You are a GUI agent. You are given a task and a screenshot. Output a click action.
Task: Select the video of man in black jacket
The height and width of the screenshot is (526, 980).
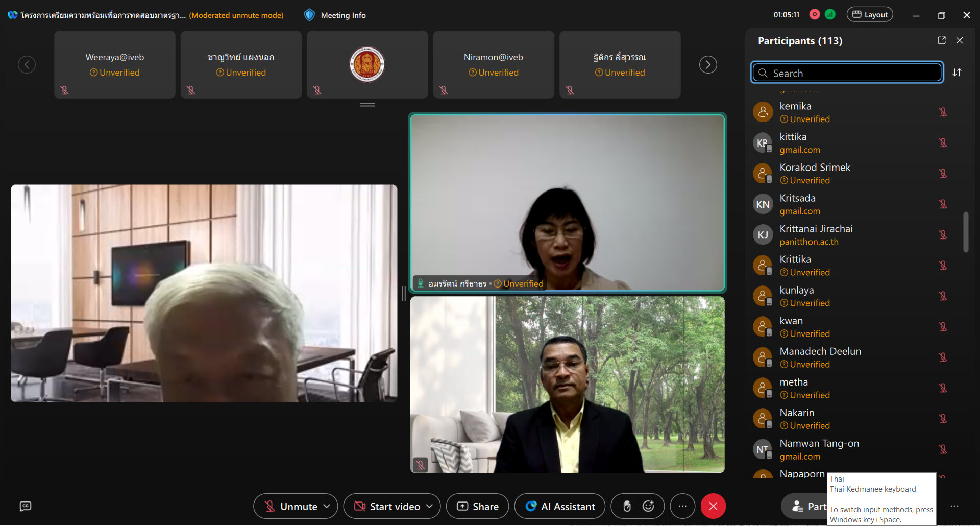coord(568,385)
